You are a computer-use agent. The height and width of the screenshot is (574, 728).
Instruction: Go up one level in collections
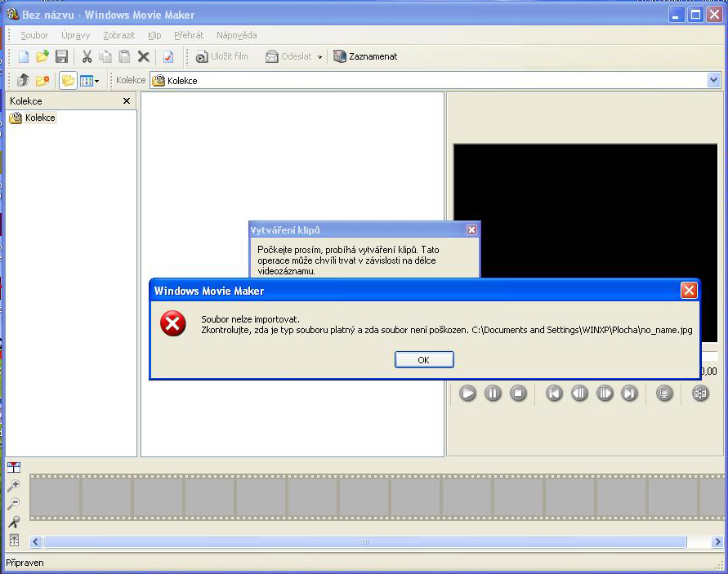click(23, 80)
